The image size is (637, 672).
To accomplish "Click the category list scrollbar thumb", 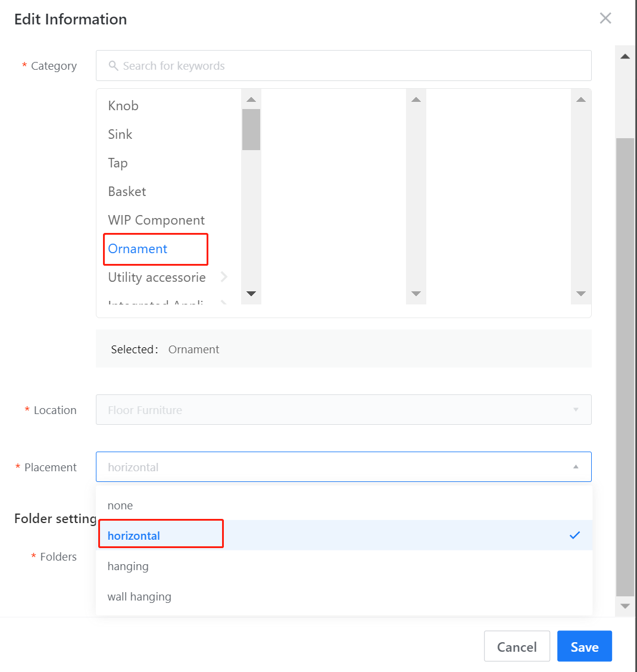I will [251, 129].
